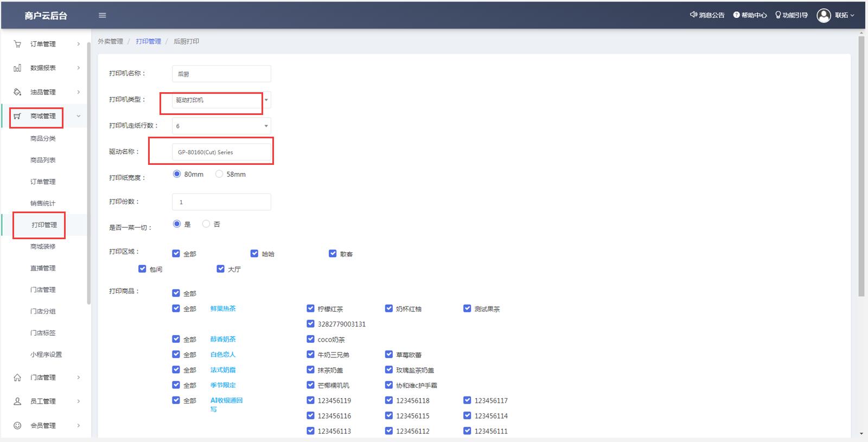Open 商城装修 in the sidebar
The height and width of the screenshot is (442, 868).
(x=43, y=247)
